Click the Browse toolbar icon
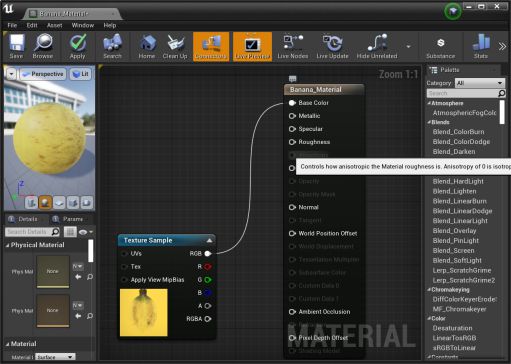The image size is (511, 364). click(x=43, y=47)
